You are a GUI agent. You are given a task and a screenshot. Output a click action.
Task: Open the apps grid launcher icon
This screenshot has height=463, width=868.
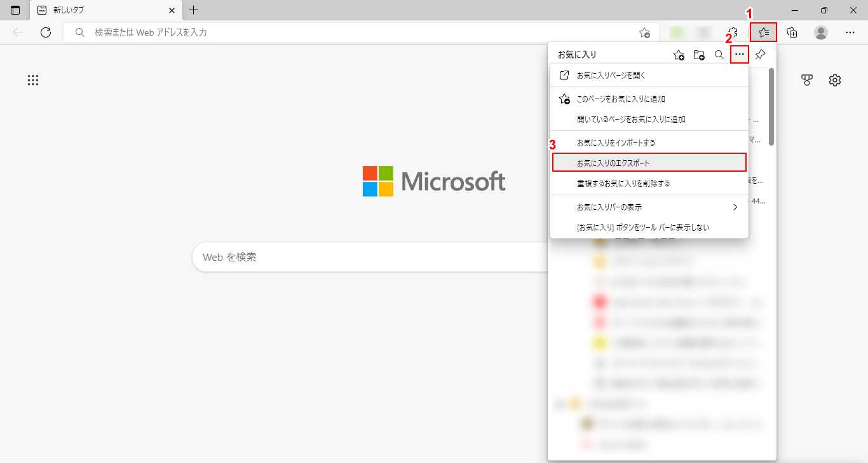(33, 80)
